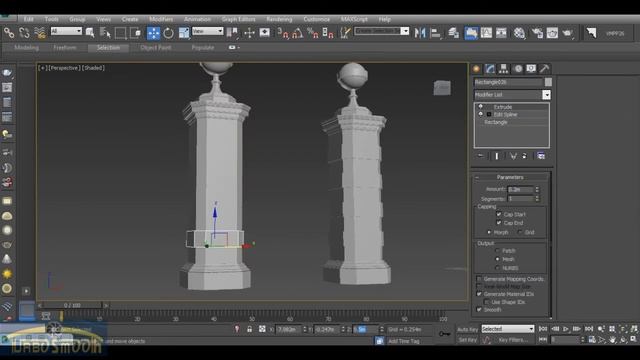Toggle the Smooth checkbox

pyautogui.click(x=479, y=310)
